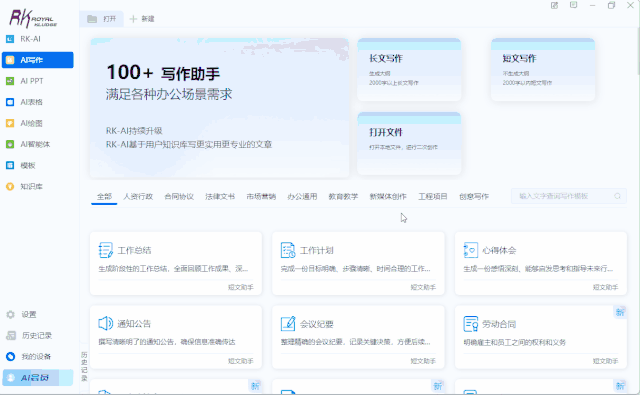Switch to the 新媒体创作 tab
This screenshot has width=640, height=395.
pyautogui.click(x=388, y=197)
